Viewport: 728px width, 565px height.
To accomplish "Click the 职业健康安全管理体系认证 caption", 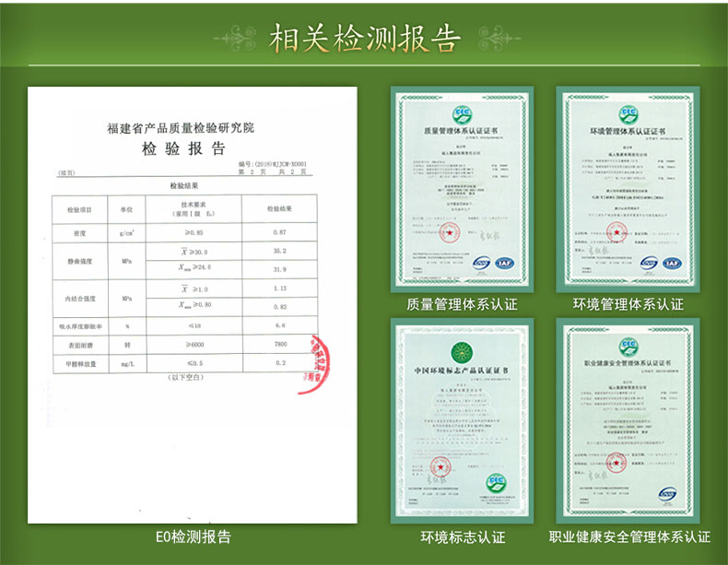I will (x=629, y=537).
